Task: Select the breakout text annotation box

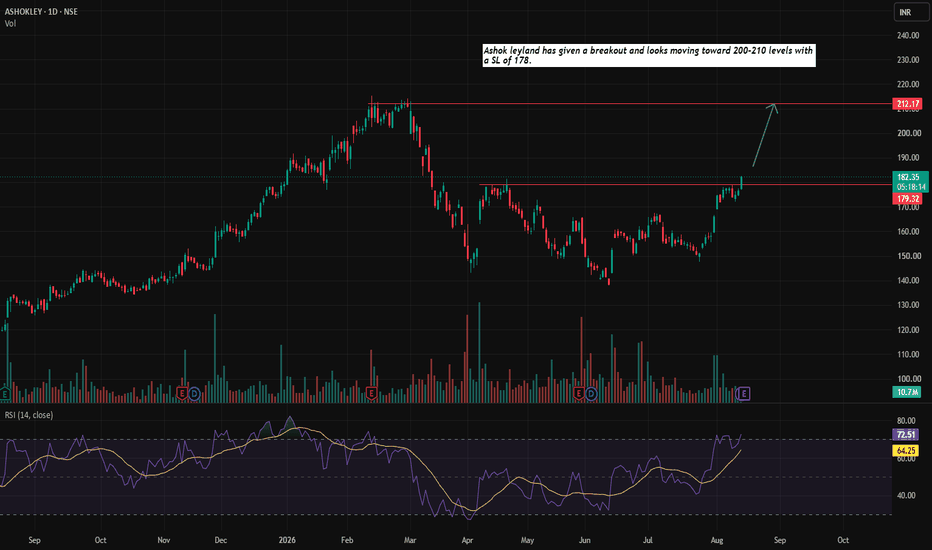Action: pos(649,55)
